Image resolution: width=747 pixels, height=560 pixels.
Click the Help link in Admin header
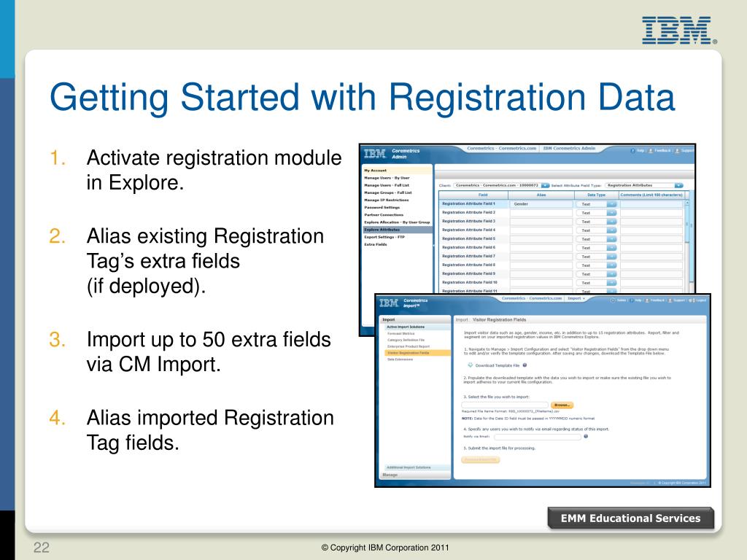tap(640, 150)
